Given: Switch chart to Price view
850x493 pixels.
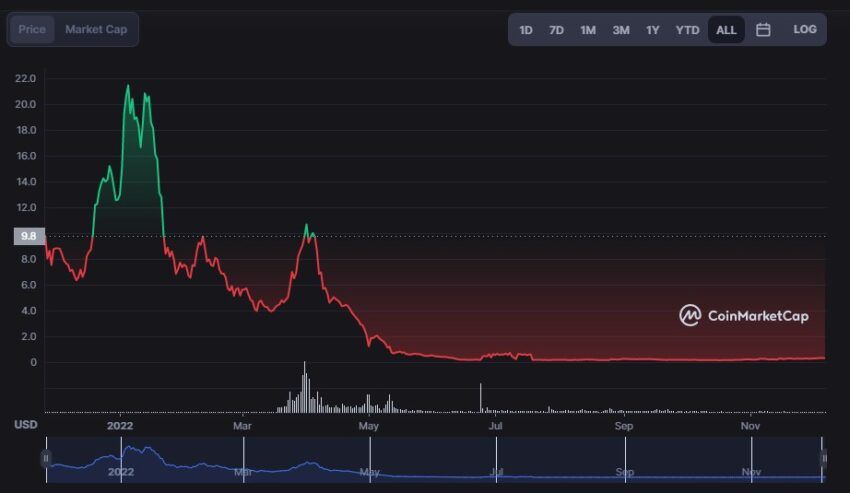Looking at the screenshot, I should (32, 29).
